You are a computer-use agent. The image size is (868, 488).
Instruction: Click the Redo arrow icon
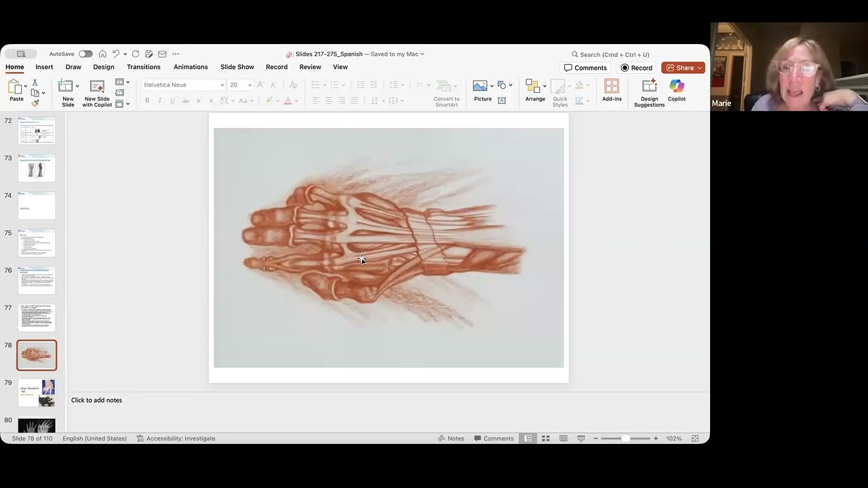point(136,54)
